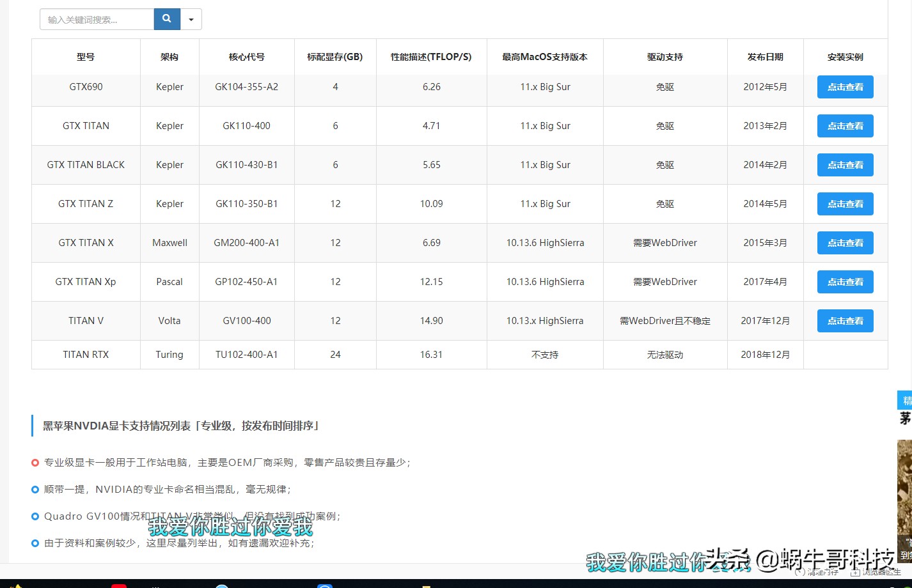Click 点击查看 for GTX TITAN BLACK

(845, 164)
